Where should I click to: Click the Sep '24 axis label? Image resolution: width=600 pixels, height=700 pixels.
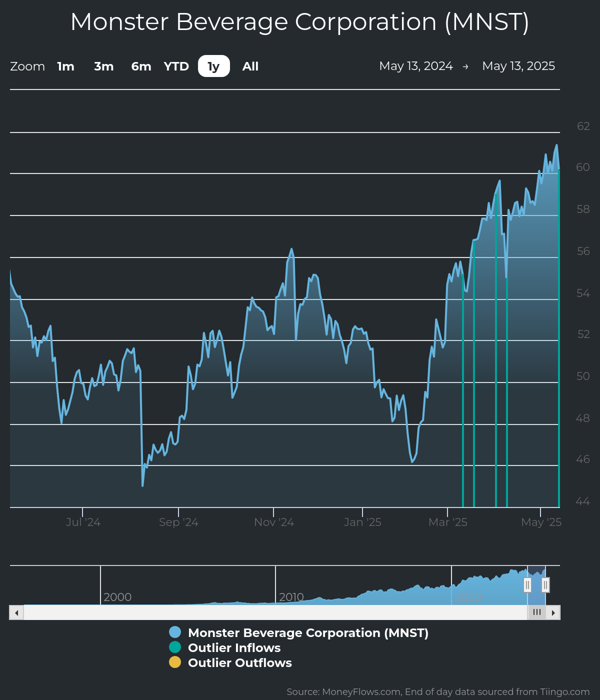coord(178,522)
